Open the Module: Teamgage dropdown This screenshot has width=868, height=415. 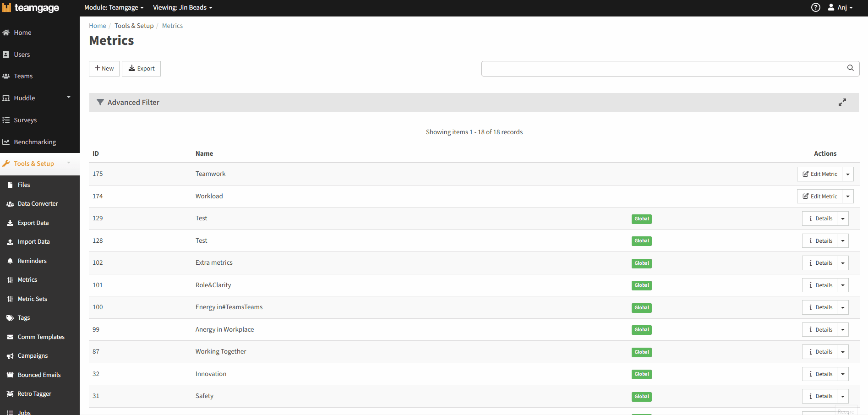click(x=114, y=8)
